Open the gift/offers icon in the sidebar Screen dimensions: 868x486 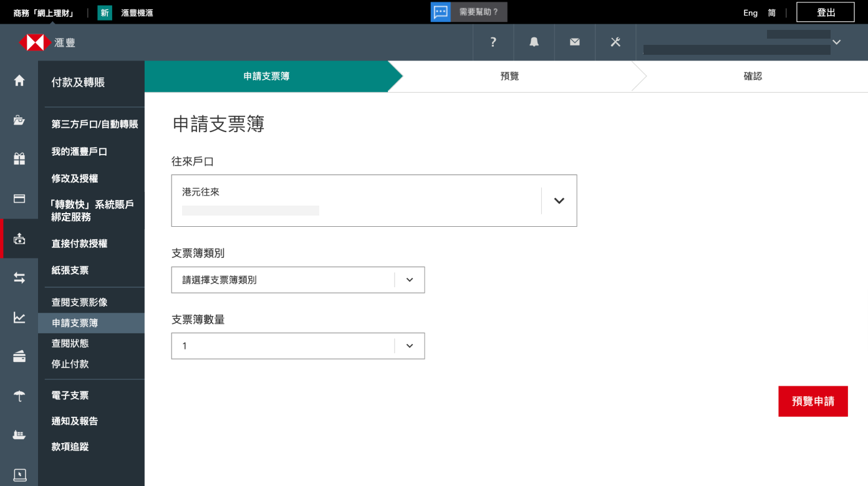(x=19, y=158)
